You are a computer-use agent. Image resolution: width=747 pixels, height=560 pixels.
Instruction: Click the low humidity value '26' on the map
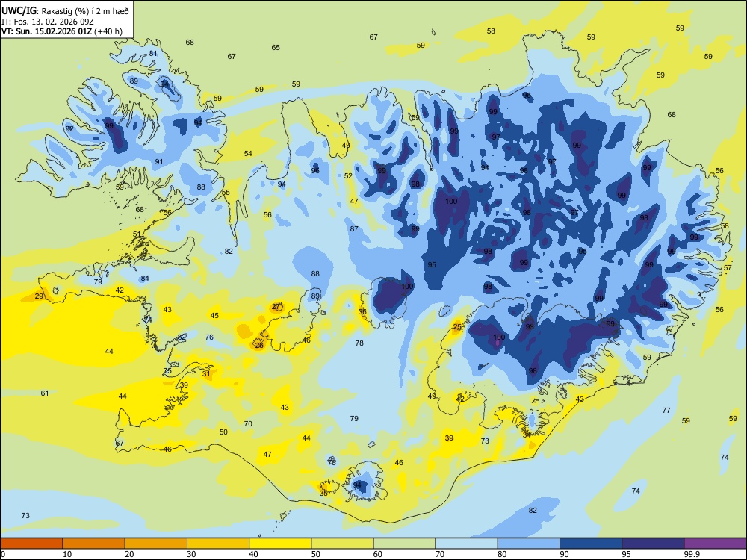pos(259,345)
